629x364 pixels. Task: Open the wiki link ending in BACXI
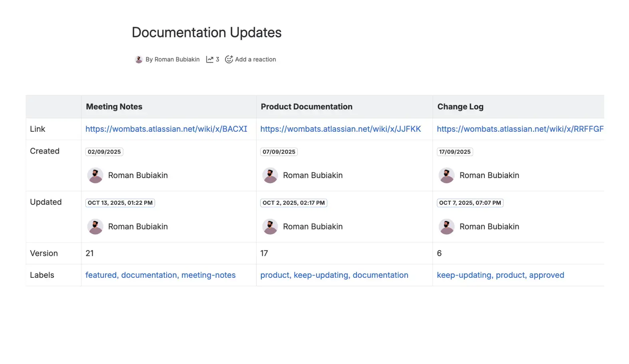[x=166, y=129]
